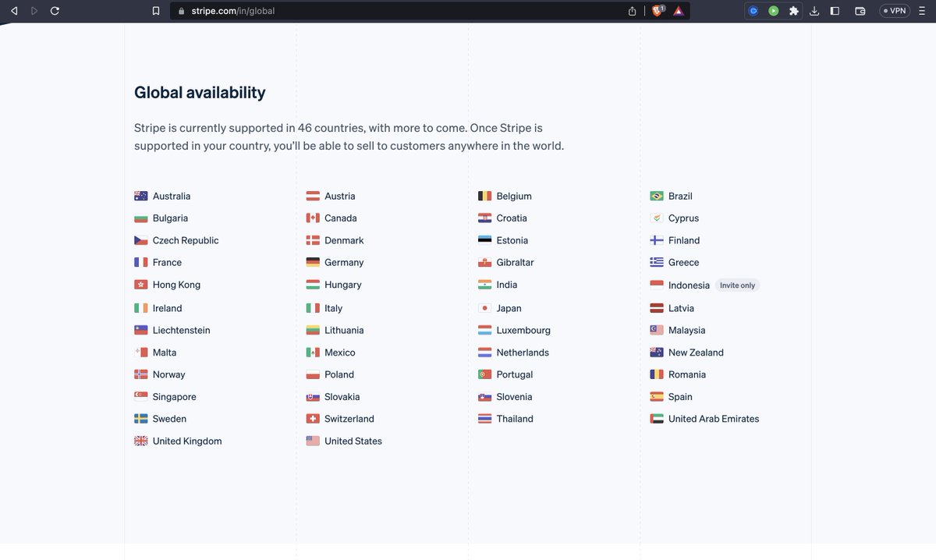Open the downloads icon
The width and height of the screenshot is (936, 560).
pyautogui.click(x=814, y=11)
